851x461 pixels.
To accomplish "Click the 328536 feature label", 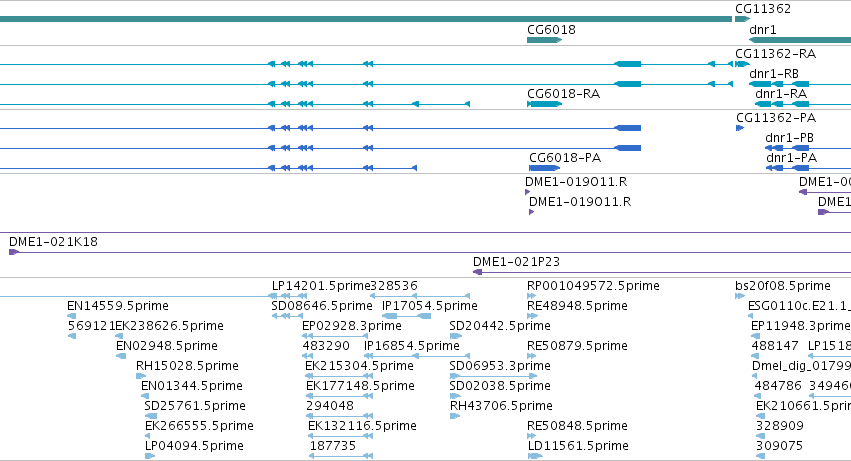I will (x=393, y=286).
